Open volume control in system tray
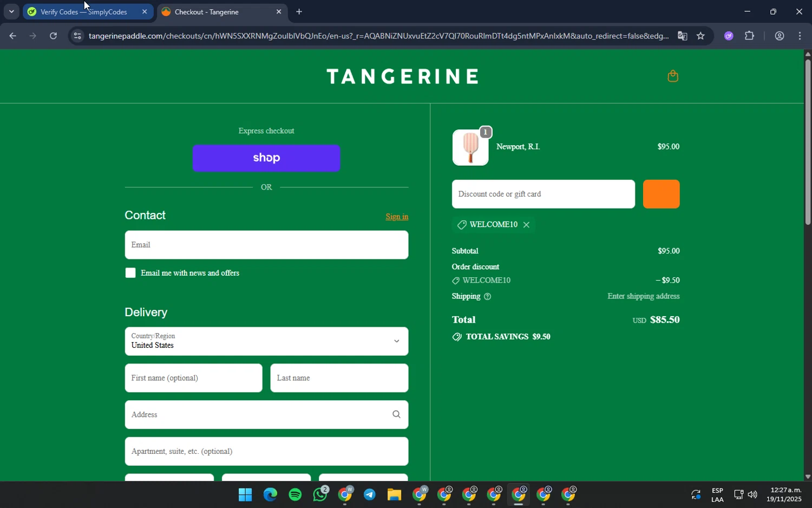Image resolution: width=812 pixels, height=508 pixels. coord(752,494)
